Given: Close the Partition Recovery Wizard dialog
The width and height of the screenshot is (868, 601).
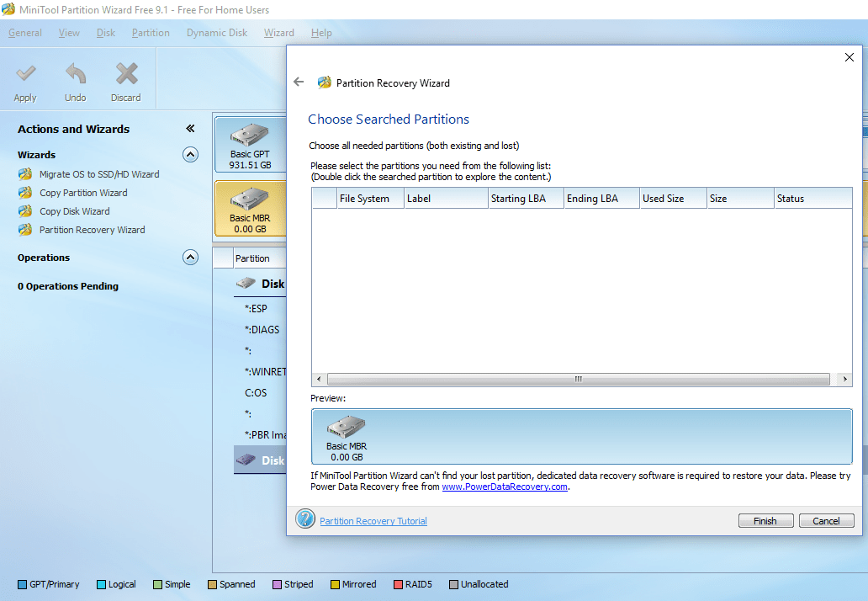Looking at the screenshot, I should point(849,57).
